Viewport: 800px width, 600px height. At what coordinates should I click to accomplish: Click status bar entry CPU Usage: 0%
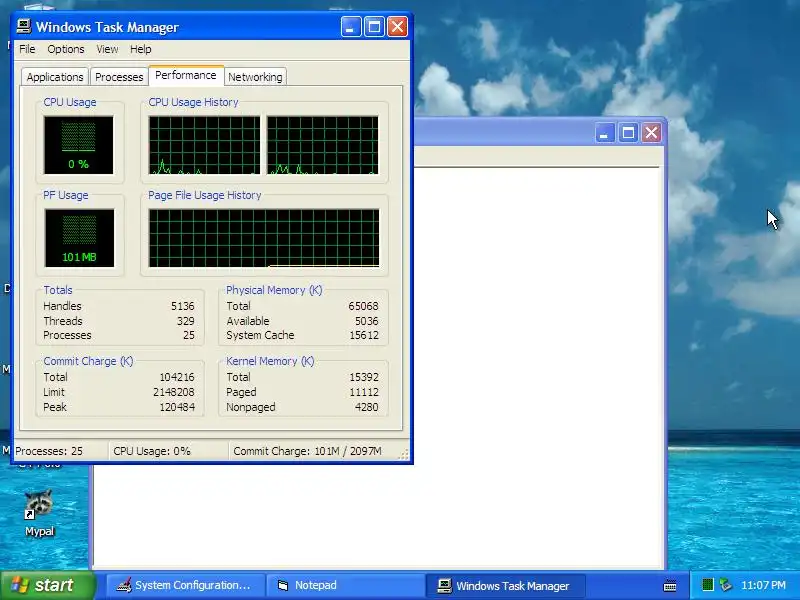click(x=152, y=451)
